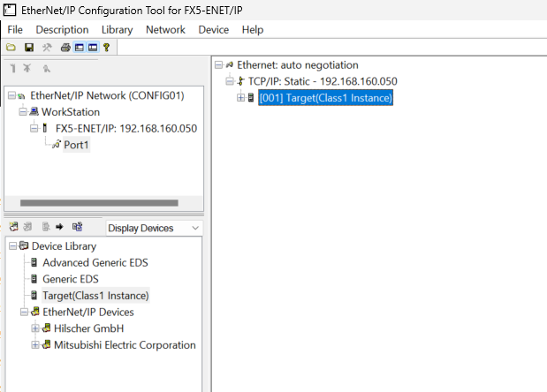Toggle the first window pane view button
Viewport: 547px width, 392px height.
coord(80,47)
